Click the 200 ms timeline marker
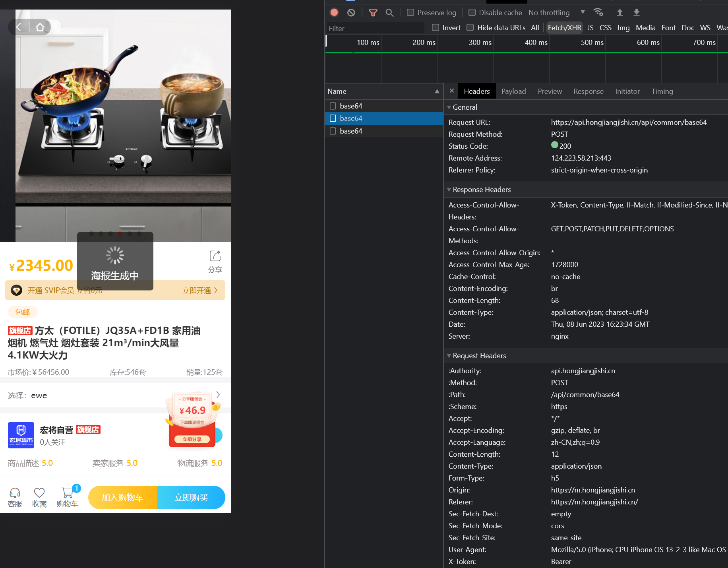Viewport: 728px width, 568px height. point(424,42)
